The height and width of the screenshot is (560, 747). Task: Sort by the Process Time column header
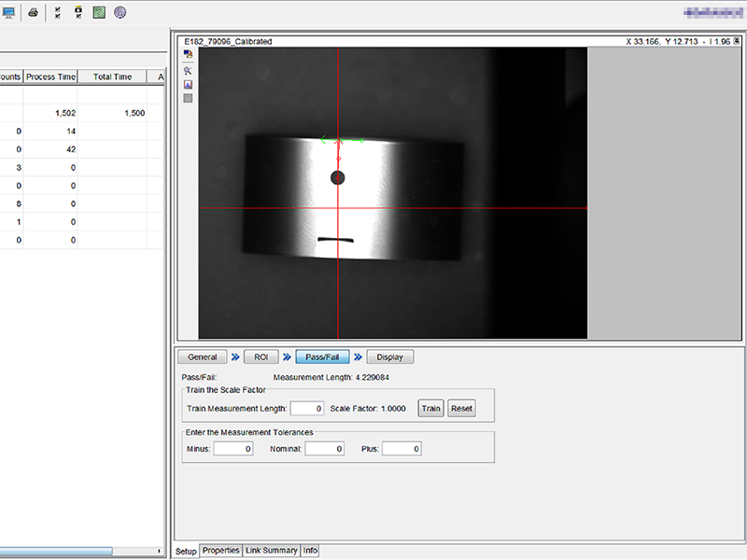50,77
